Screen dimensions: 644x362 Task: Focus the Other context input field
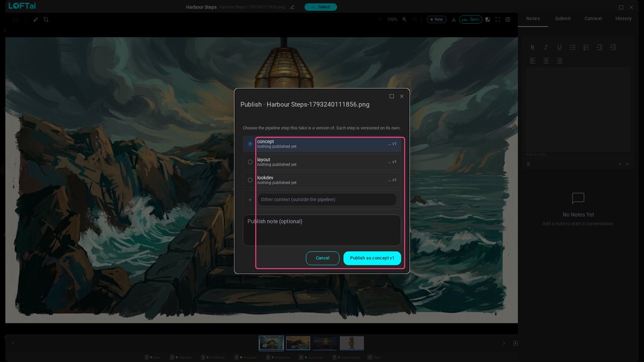point(327,200)
